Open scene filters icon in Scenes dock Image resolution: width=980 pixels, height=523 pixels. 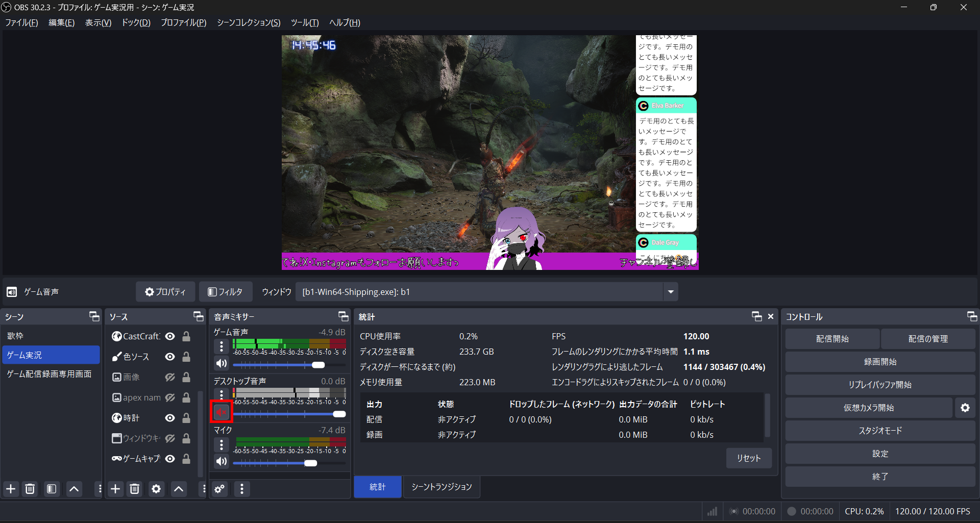[x=52, y=489]
